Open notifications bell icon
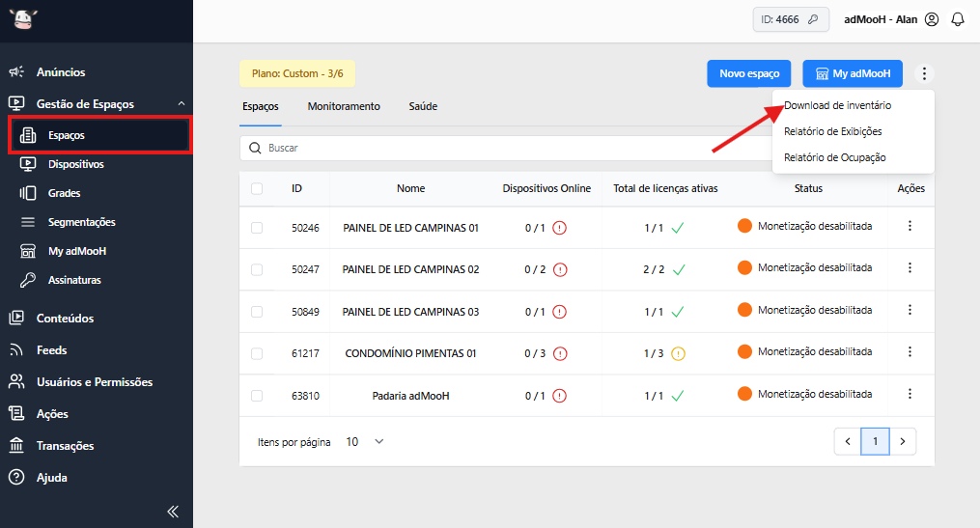Image resolution: width=980 pixels, height=528 pixels. [958, 19]
